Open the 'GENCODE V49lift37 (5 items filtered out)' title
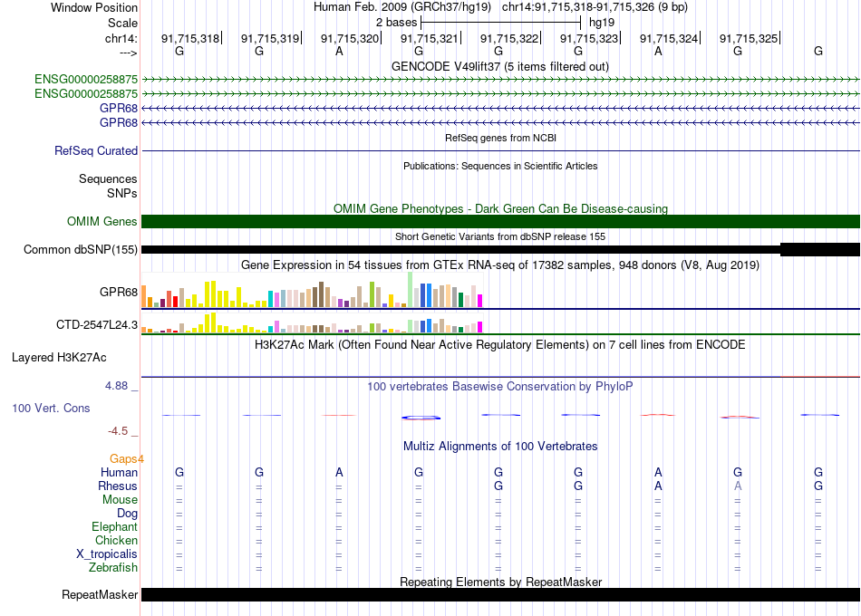 coord(500,66)
